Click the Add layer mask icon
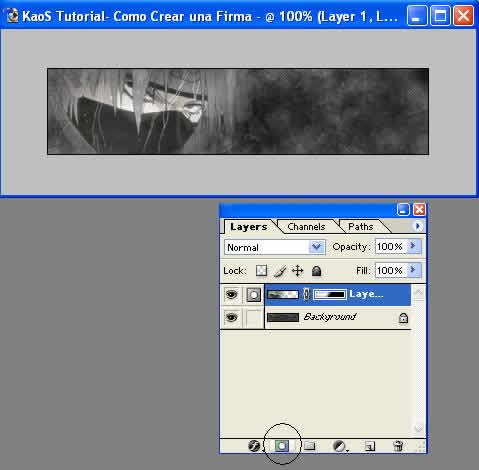 pos(282,446)
